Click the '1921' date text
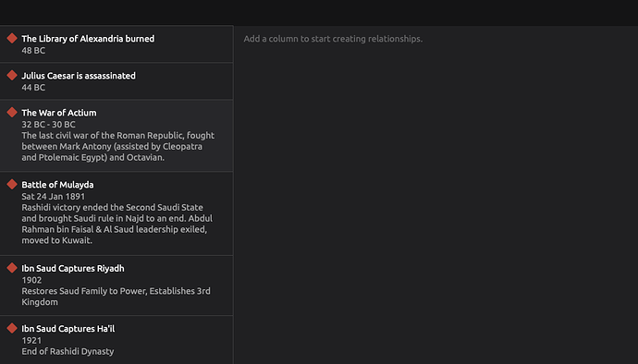638x364 pixels. 31,340
